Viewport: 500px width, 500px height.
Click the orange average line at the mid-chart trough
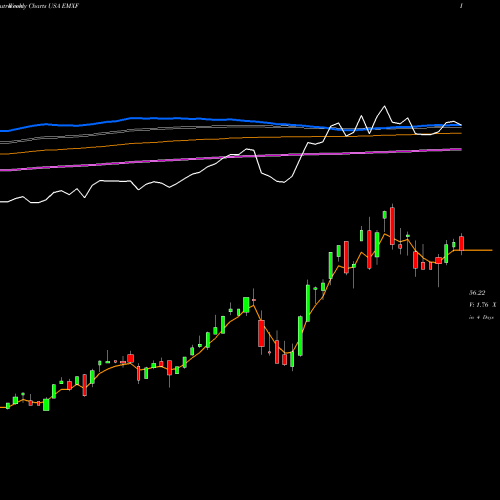[x=285, y=353]
